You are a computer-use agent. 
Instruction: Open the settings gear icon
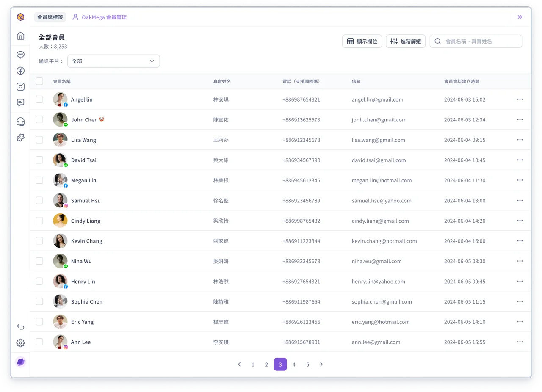(20, 343)
